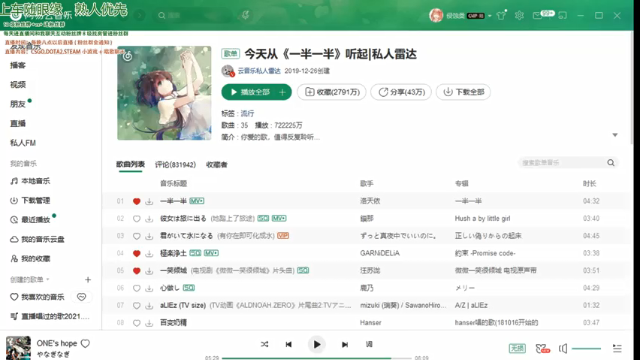Click the 分享(43万) button

(x=401, y=92)
